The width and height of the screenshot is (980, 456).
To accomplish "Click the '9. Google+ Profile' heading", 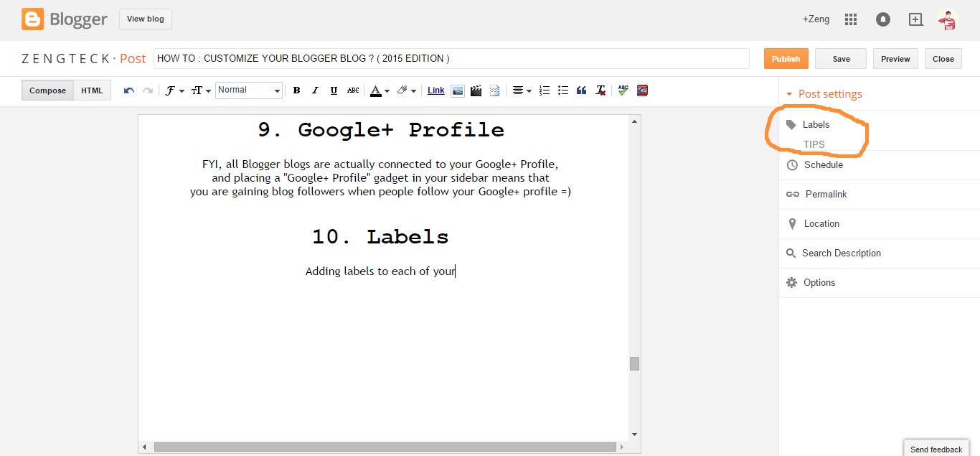I will click(381, 130).
